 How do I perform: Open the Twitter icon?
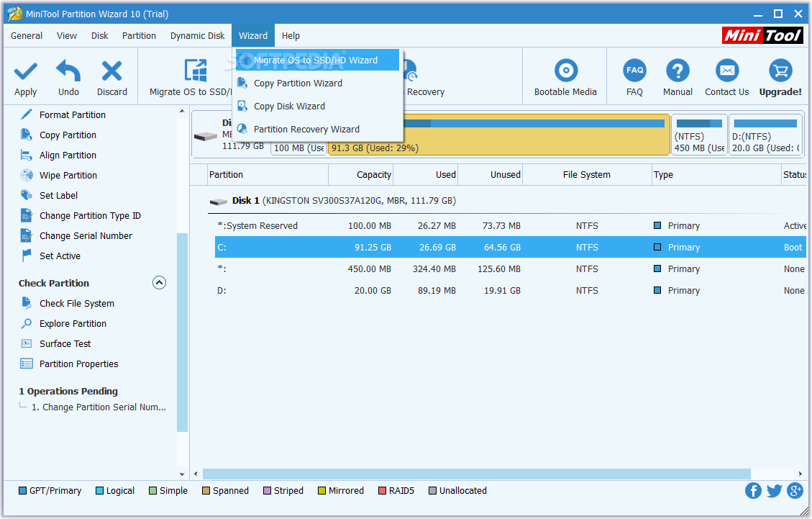tap(774, 490)
